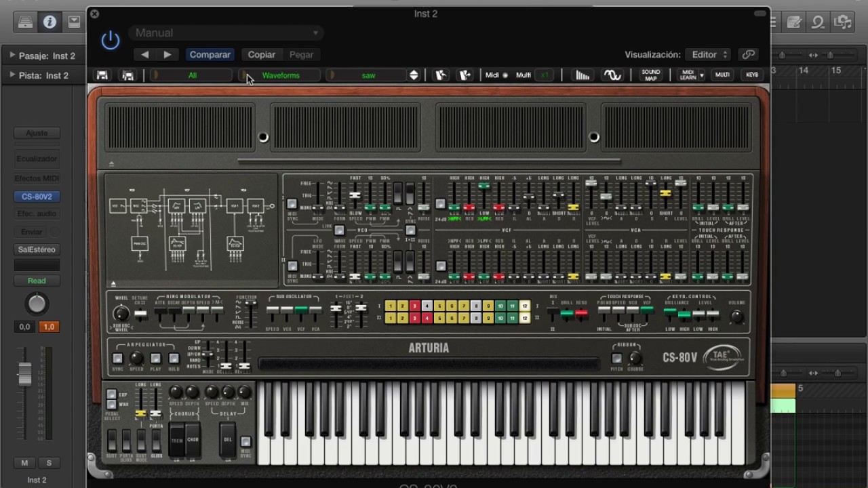
Task: Click the sine waveform icon
Action: click(x=612, y=75)
